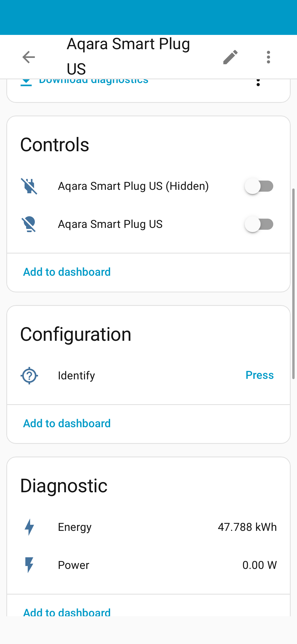Click the pencil edit device icon

click(230, 57)
